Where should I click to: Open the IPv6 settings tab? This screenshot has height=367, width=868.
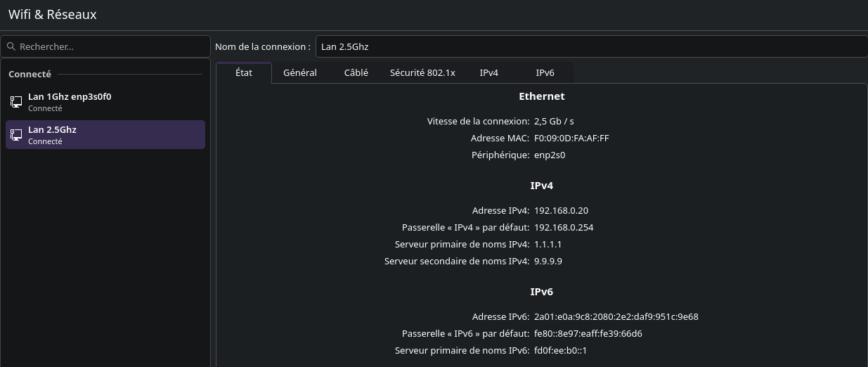pos(545,73)
